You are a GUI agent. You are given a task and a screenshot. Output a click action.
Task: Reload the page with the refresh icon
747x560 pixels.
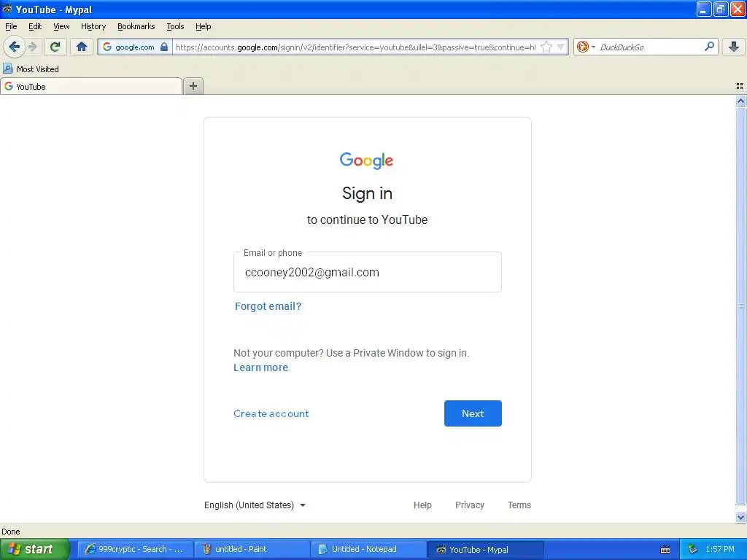[55, 47]
